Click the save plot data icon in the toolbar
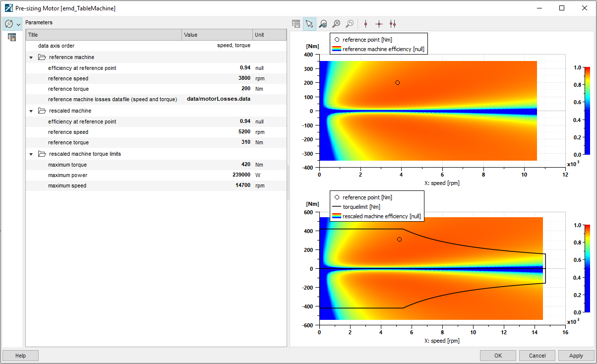597x364 pixels. click(x=296, y=24)
